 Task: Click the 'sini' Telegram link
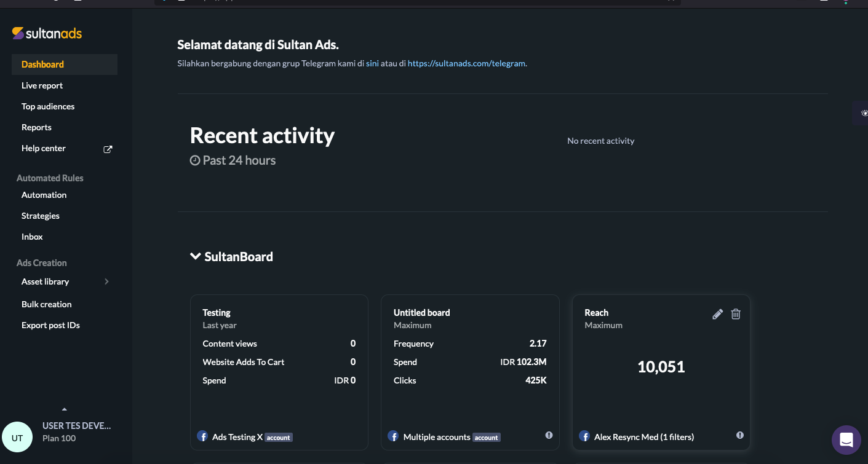click(x=372, y=63)
